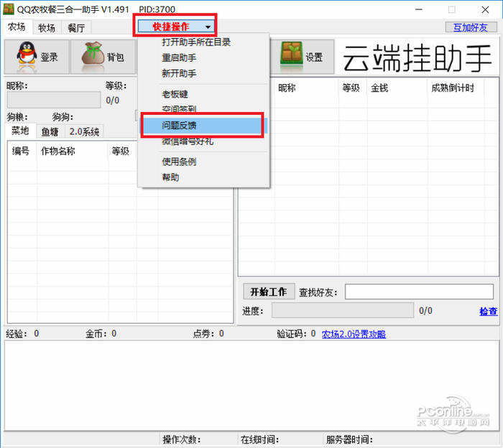Open the 鱼塘 sub-tab
The width and height of the screenshot is (503, 448).
(50, 131)
